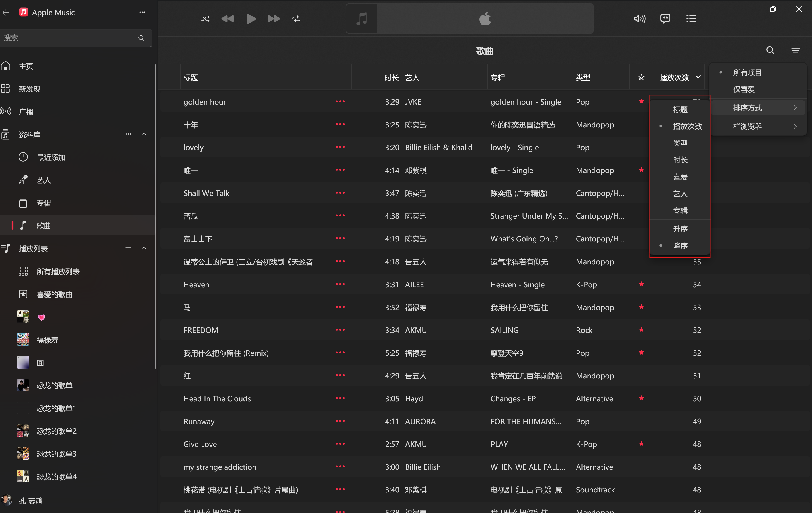Click the play button

(x=251, y=19)
